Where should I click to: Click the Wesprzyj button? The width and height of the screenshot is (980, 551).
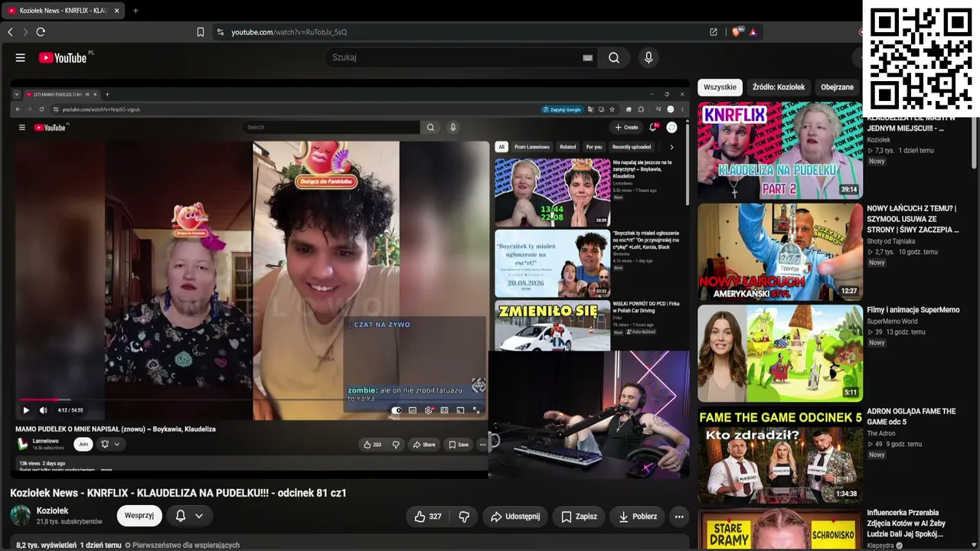tap(139, 516)
